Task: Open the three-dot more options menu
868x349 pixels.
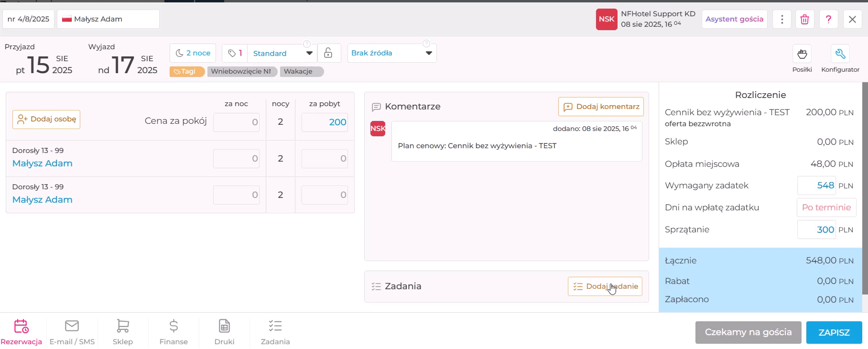Action: click(782, 19)
